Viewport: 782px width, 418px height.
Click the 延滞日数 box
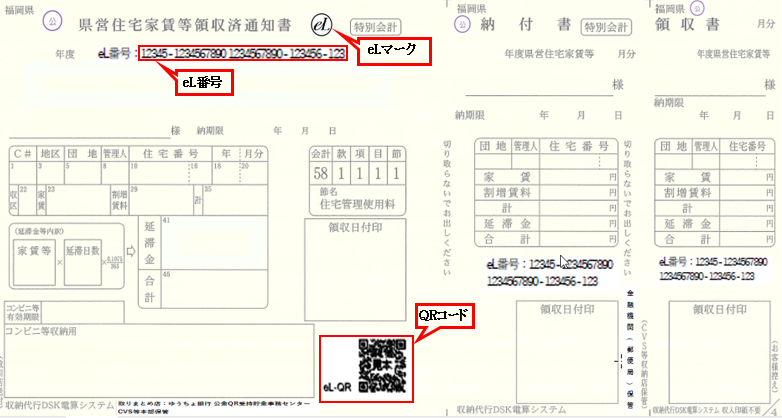coord(83,262)
